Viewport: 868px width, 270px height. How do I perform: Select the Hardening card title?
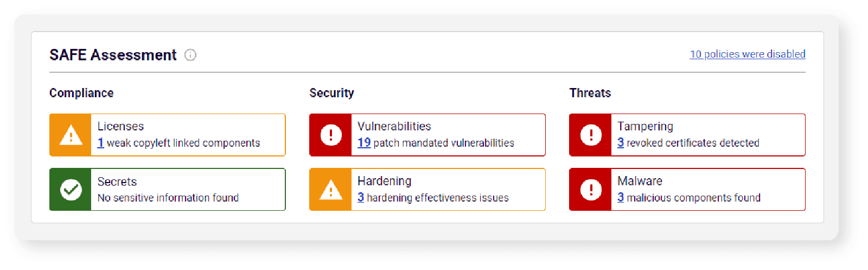[384, 181]
